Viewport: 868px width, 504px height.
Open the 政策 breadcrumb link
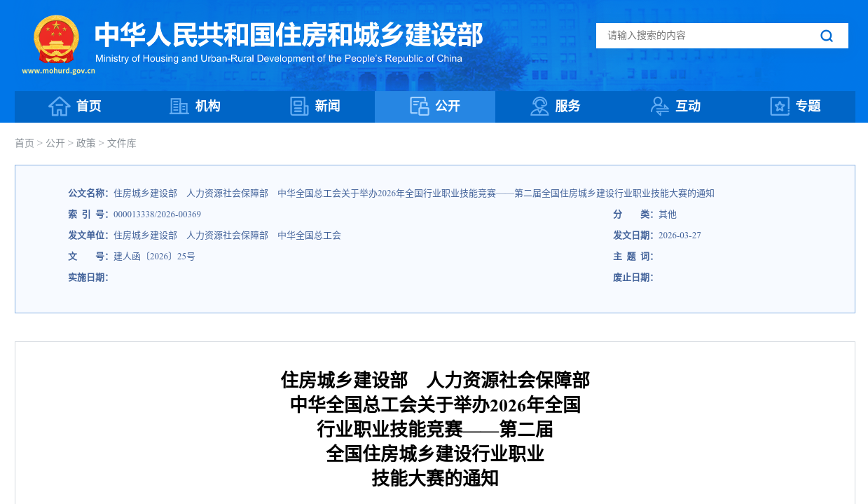click(86, 143)
